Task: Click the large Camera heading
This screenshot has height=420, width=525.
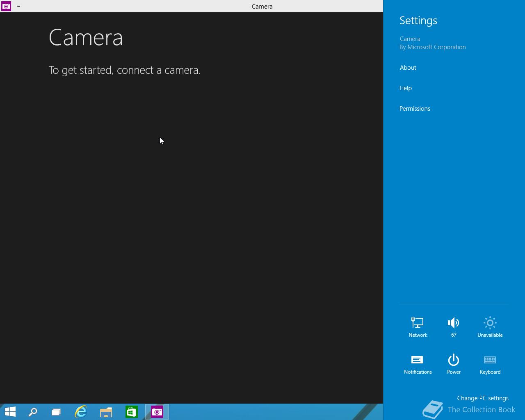Action: click(86, 37)
